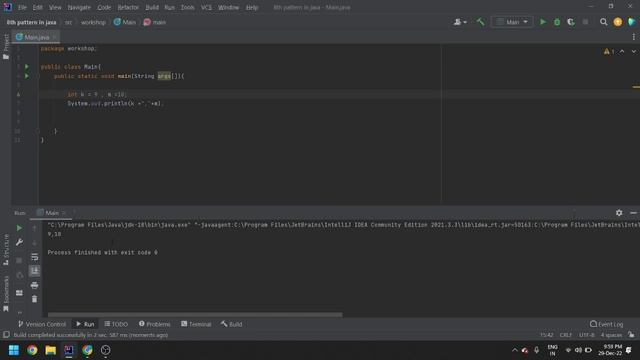Screen dimensions: 640x360
Task: Print the console output with the printer icon
Action: click(x=34, y=285)
